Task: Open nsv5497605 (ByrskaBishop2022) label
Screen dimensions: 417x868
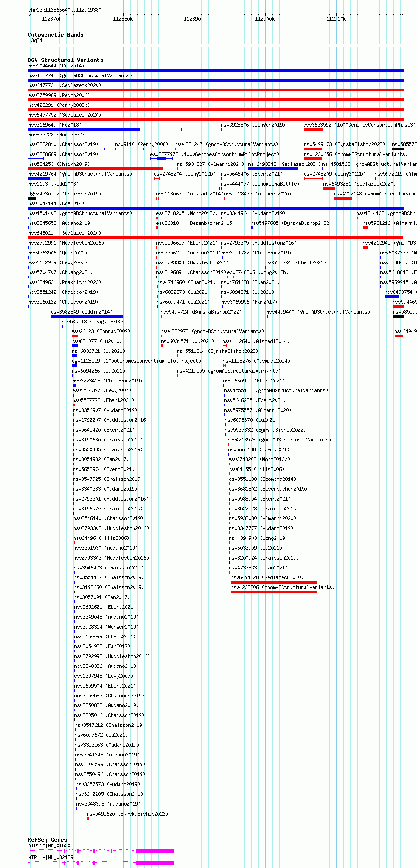Action: [291, 223]
